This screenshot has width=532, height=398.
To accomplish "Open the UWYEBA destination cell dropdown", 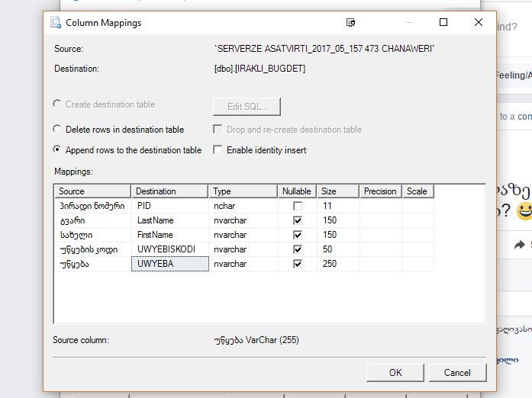I will coord(169,264).
